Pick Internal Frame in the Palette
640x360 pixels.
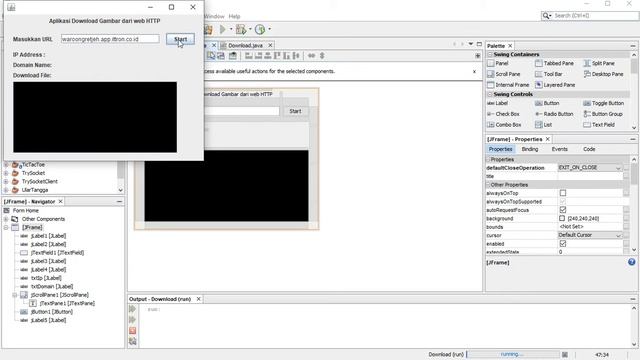click(x=508, y=84)
